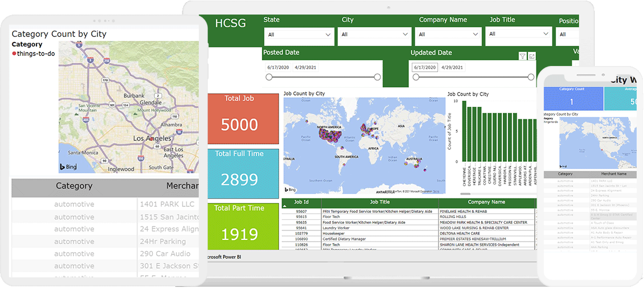Click the HCSG title on the laptop report
Image resolution: width=644 pixels, height=288 pixels.
tap(230, 23)
